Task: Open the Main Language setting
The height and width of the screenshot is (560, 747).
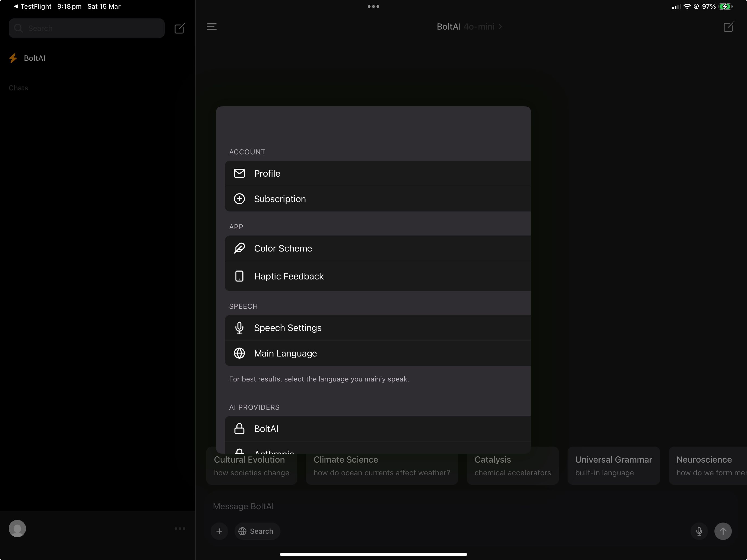Action: click(x=378, y=353)
